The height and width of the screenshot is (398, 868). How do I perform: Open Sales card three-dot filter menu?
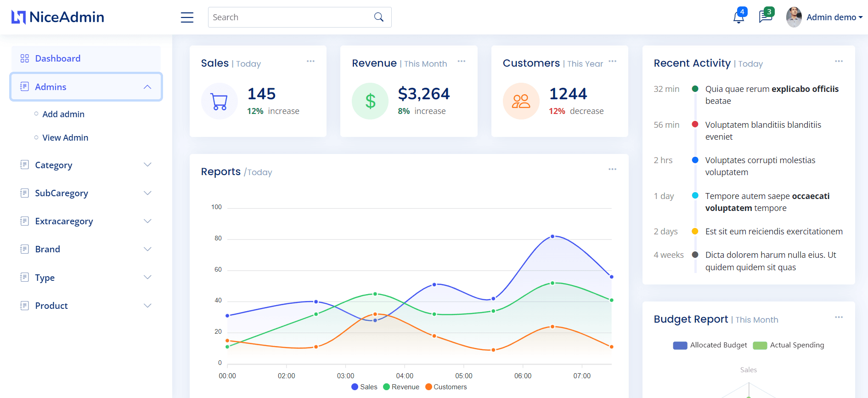pyautogui.click(x=311, y=61)
